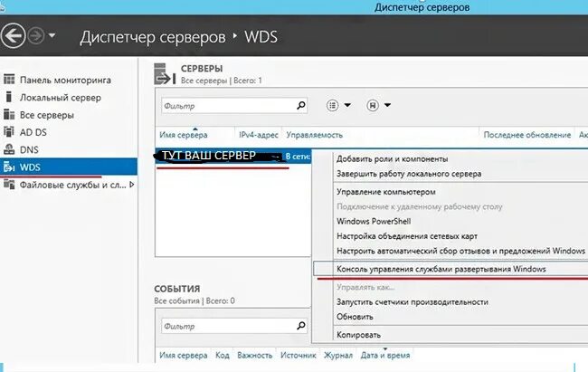
Task: Choose Обновить in context menu
Action: [x=355, y=317]
